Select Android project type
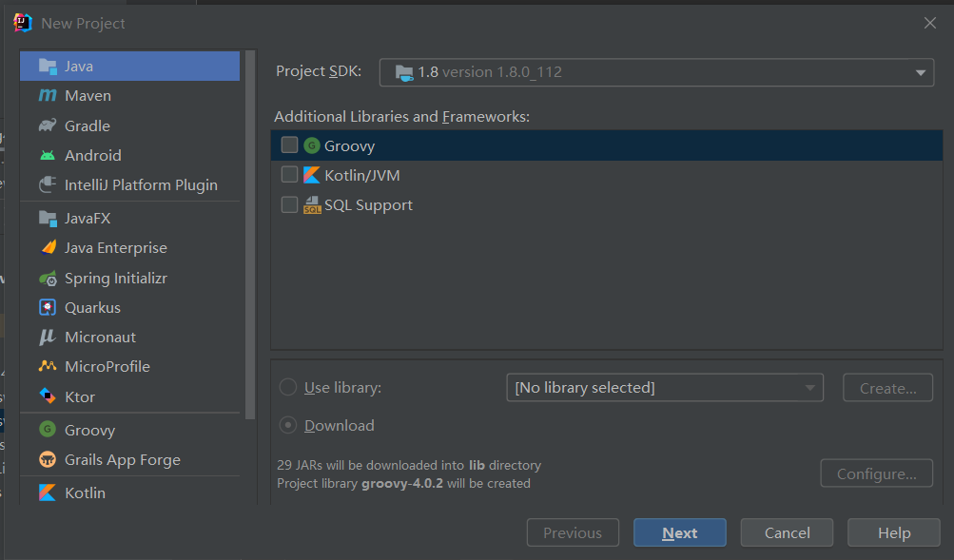Screen dimensions: 954x560 pos(129,156)
